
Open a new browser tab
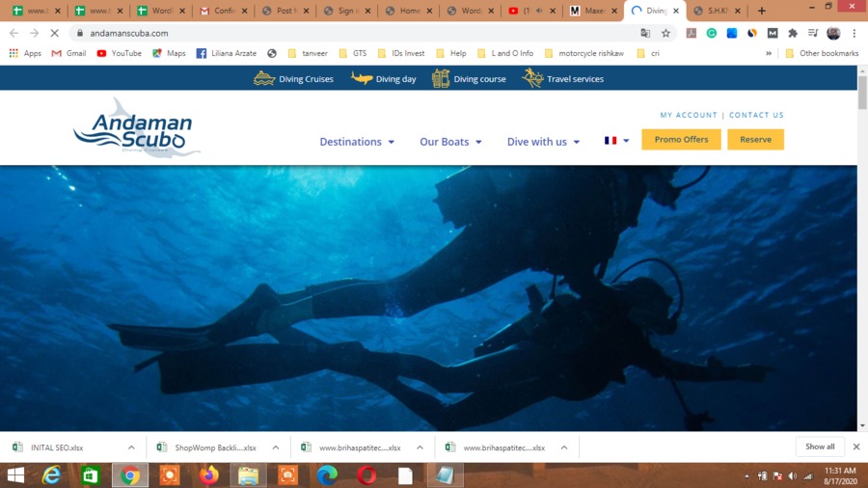[x=762, y=11]
